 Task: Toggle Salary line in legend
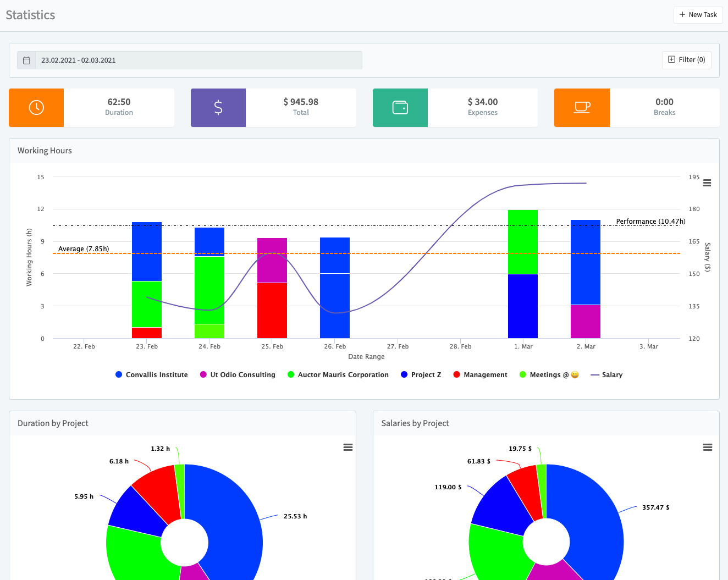click(606, 375)
